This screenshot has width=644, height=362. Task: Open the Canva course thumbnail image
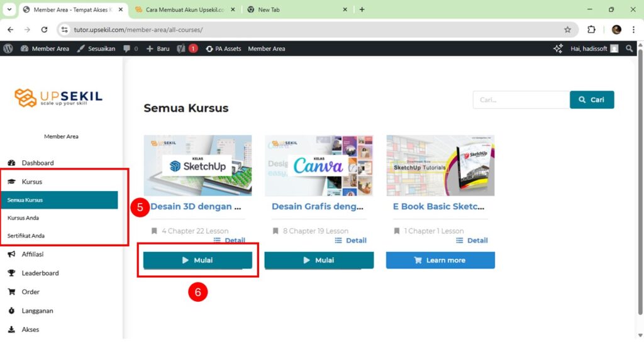319,165
